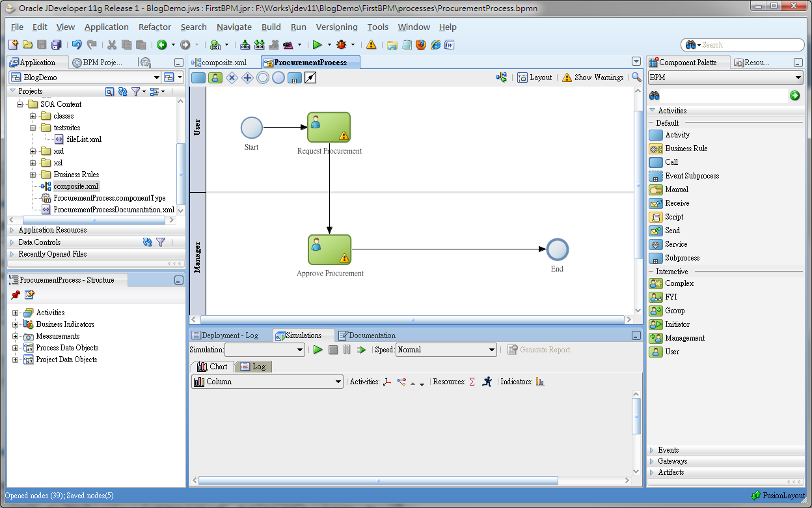The height and width of the screenshot is (508, 812).
Task: Click the Show Warnings button
Action: coord(593,78)
